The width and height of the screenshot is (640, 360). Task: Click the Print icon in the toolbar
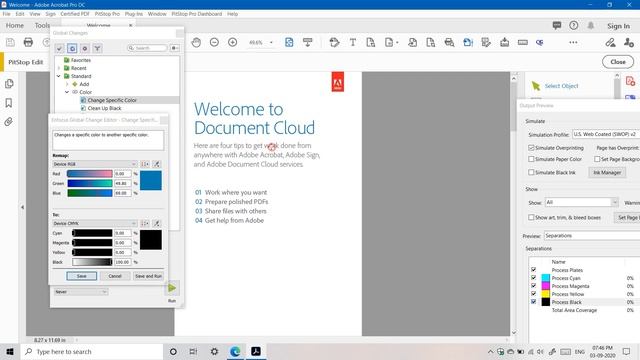pos(28,42)
